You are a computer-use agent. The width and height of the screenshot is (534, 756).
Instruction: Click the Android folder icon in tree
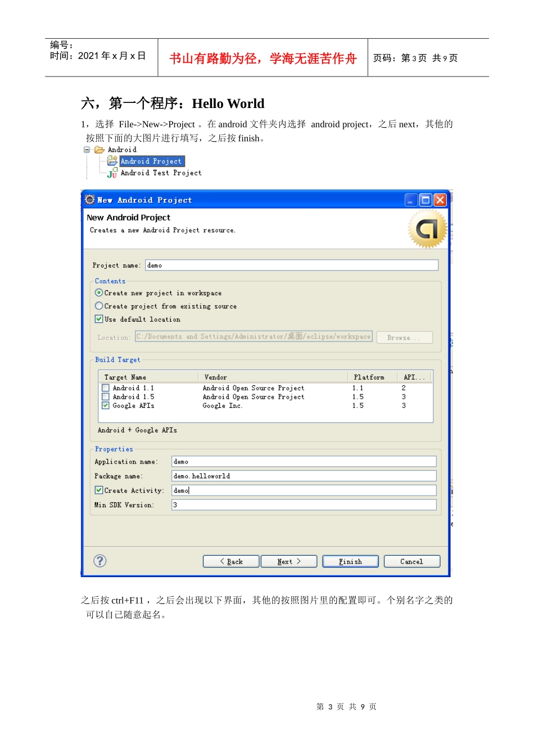click(x=99, y=150)
